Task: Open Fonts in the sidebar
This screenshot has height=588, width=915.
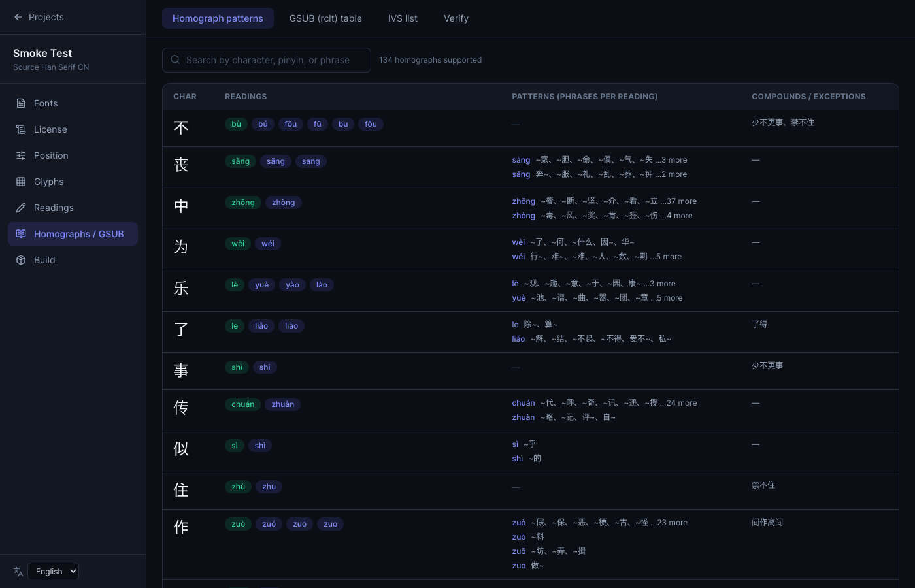Action: click(x=73, y=103)
